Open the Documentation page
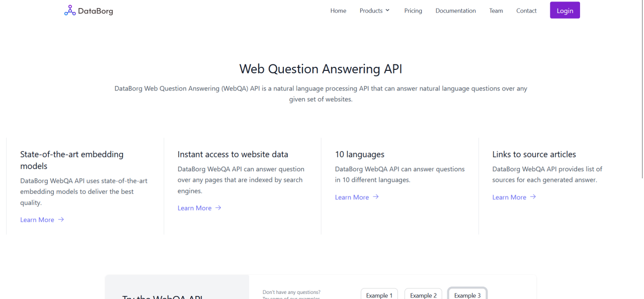The image size is (644, 299). (455, 11)
